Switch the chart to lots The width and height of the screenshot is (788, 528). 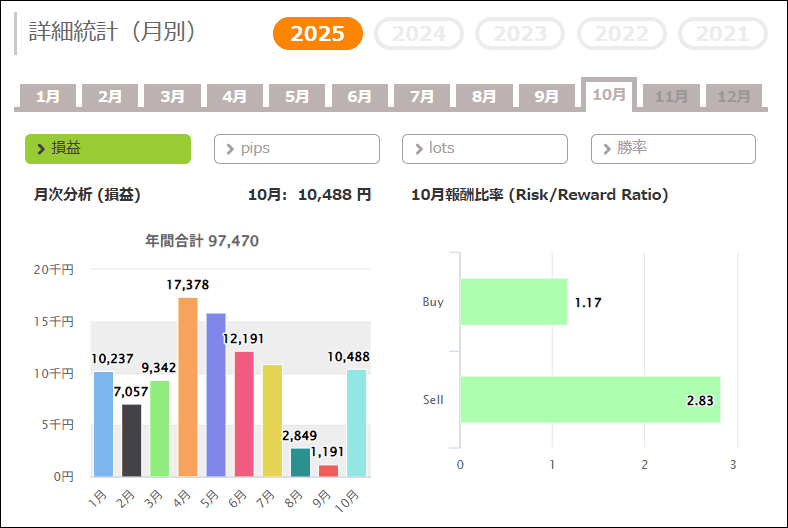[x=485, y=149]
